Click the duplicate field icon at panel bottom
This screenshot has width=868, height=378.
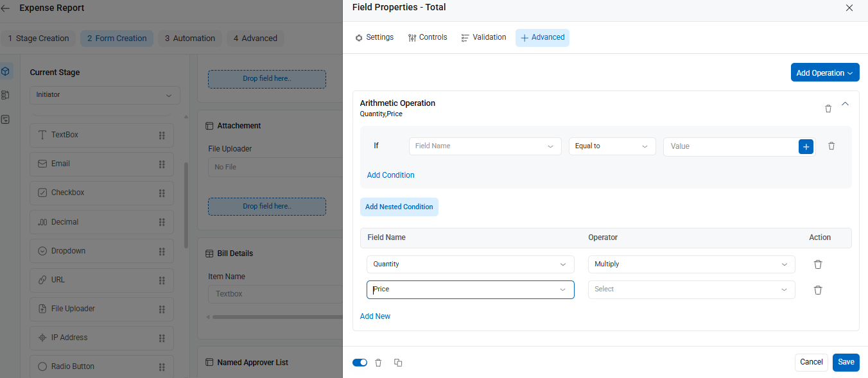pyautogui.click(x=398, y=363)
